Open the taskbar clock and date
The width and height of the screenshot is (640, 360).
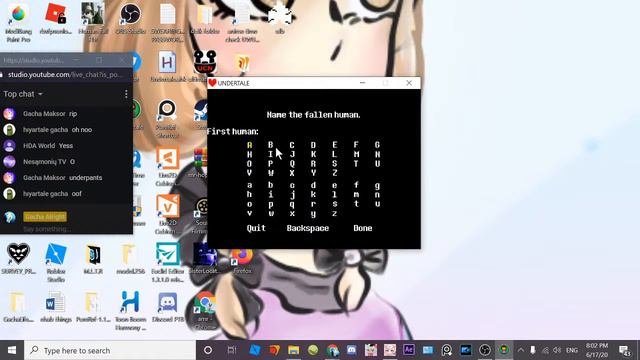[597, 350]
